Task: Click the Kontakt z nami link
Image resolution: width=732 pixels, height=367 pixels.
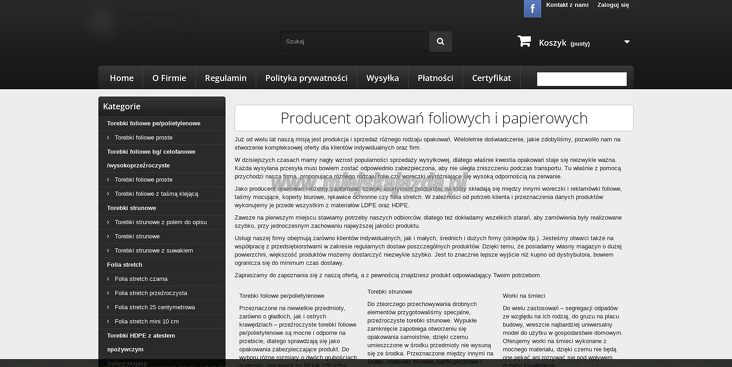Action: [567, 5]
